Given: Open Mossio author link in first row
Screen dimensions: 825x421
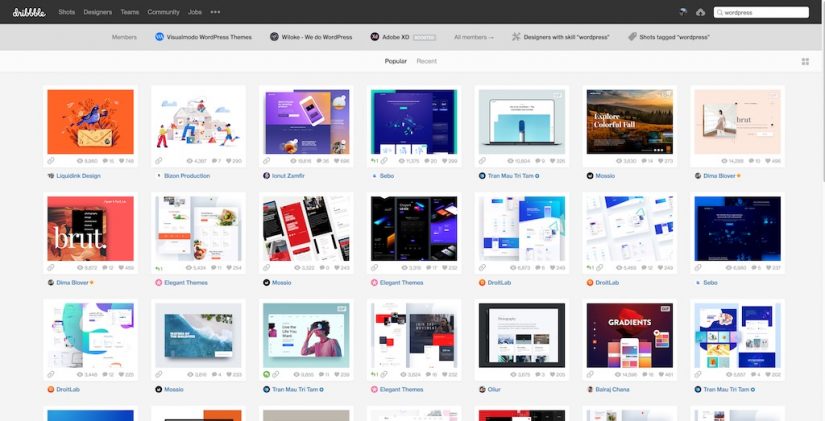Looking at the screenshot, I should pyautogui.click(x=605, y=176).
